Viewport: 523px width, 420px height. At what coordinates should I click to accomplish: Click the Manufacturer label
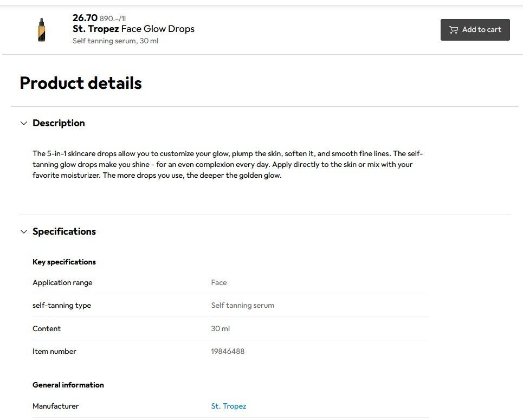coord(56,406)
